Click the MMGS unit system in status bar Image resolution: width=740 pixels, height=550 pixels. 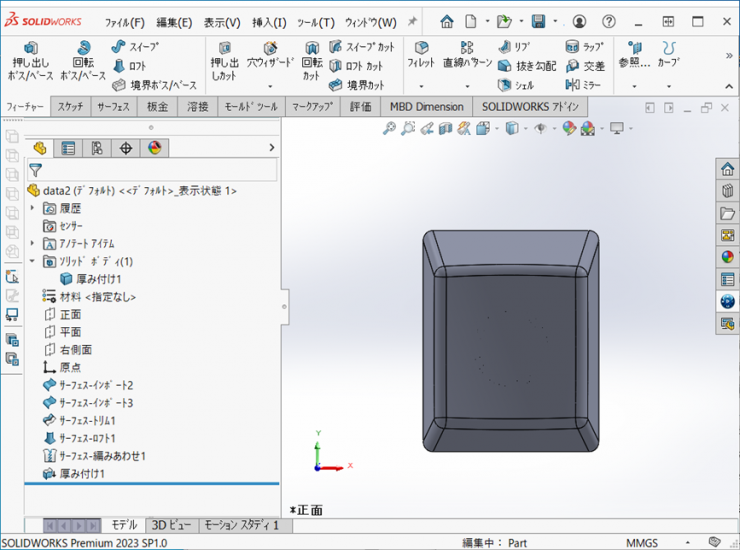coord(642,542)
